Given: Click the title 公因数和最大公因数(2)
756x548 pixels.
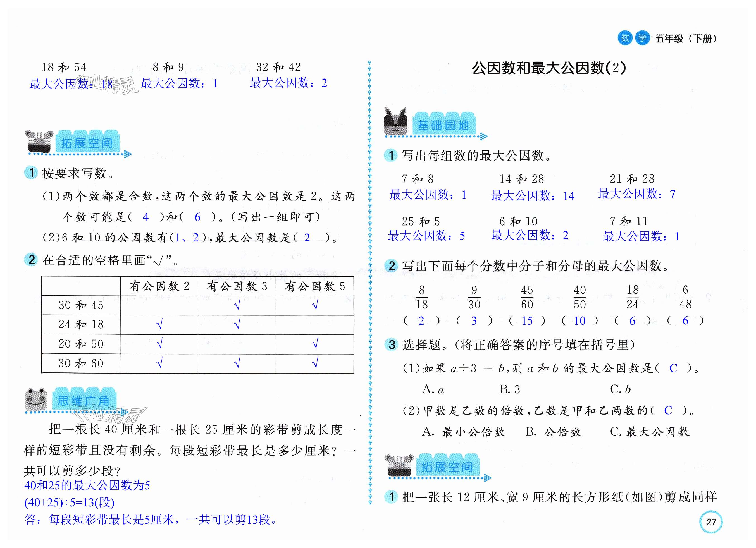Looking at the screenshot, I should [x=549, y=68].
